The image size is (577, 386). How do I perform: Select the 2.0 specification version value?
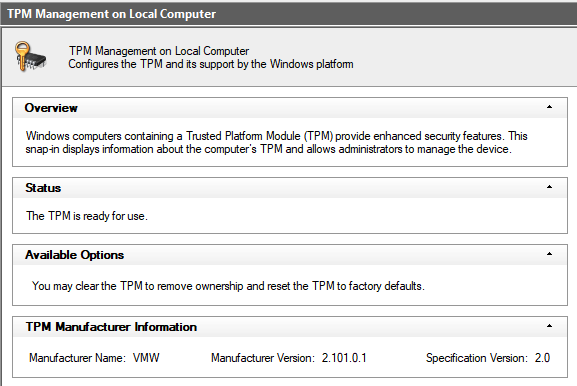[x=542, y=358]
